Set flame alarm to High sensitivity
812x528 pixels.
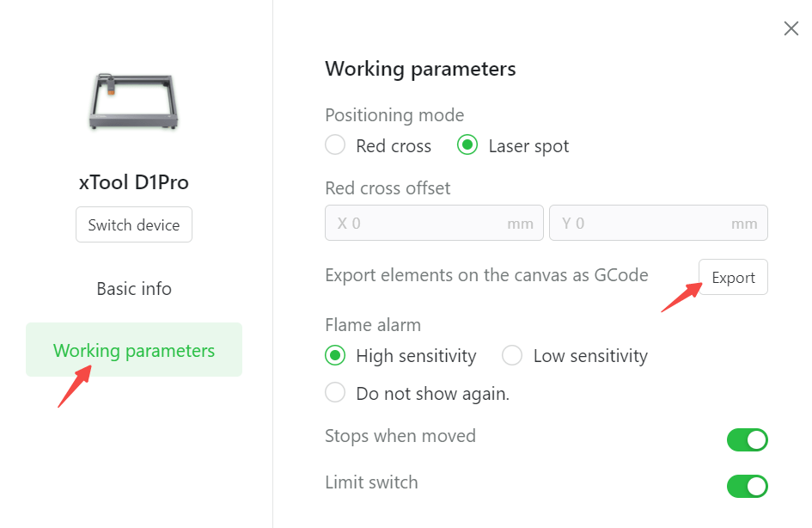coord(336,356)
